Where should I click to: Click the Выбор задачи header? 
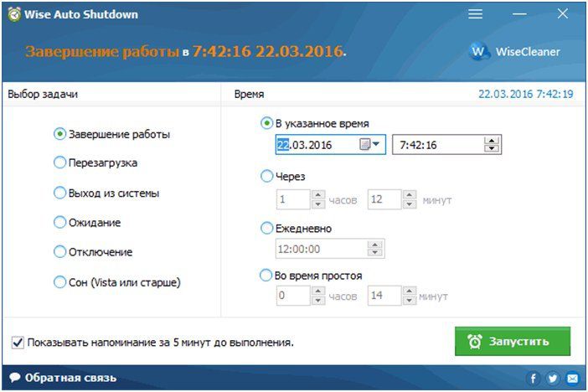43,94
